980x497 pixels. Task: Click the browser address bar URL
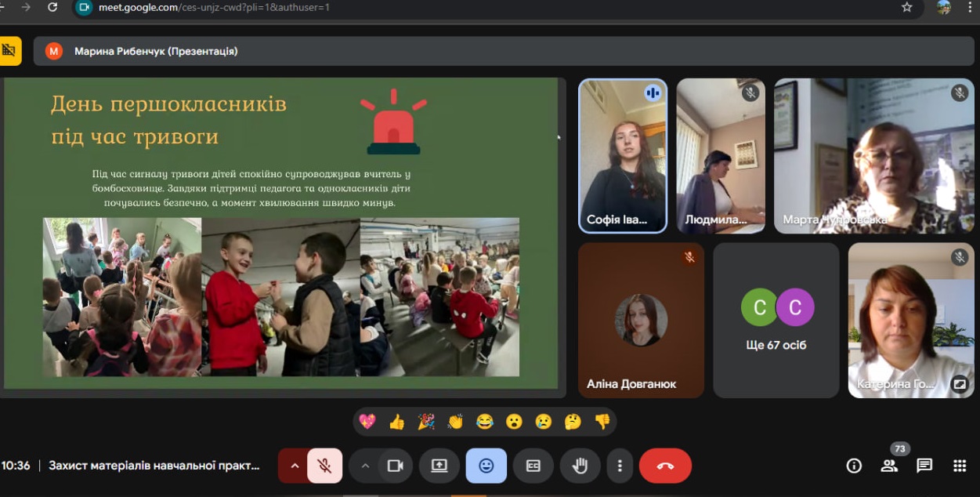[x=214, y=7]
